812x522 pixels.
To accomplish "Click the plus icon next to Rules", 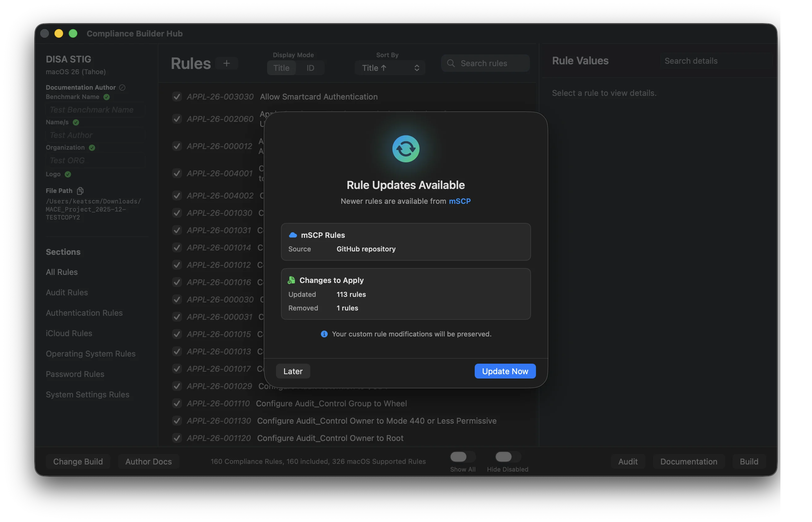I will (227, 63).
